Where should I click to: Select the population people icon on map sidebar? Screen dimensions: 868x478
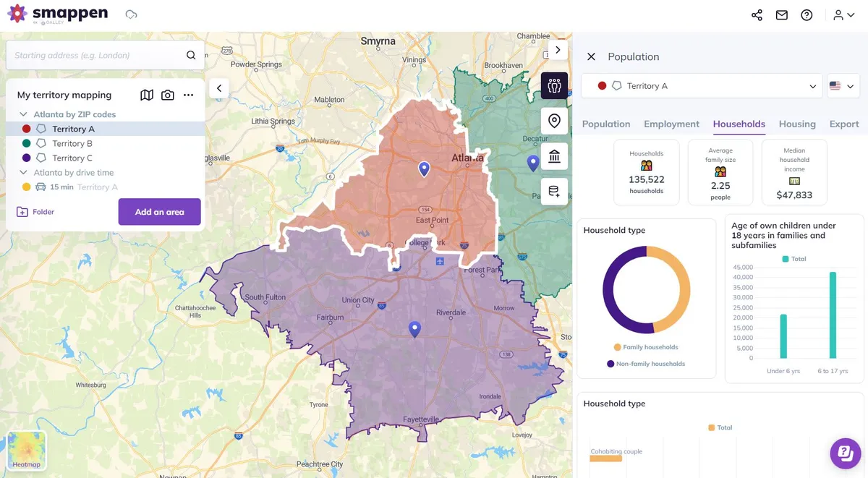pos(554,86)
